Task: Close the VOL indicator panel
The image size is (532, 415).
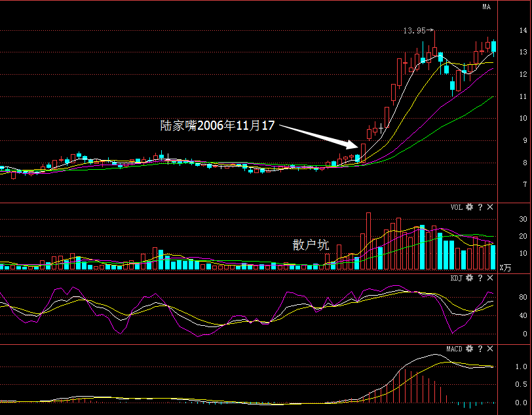Action: (490, 207)
